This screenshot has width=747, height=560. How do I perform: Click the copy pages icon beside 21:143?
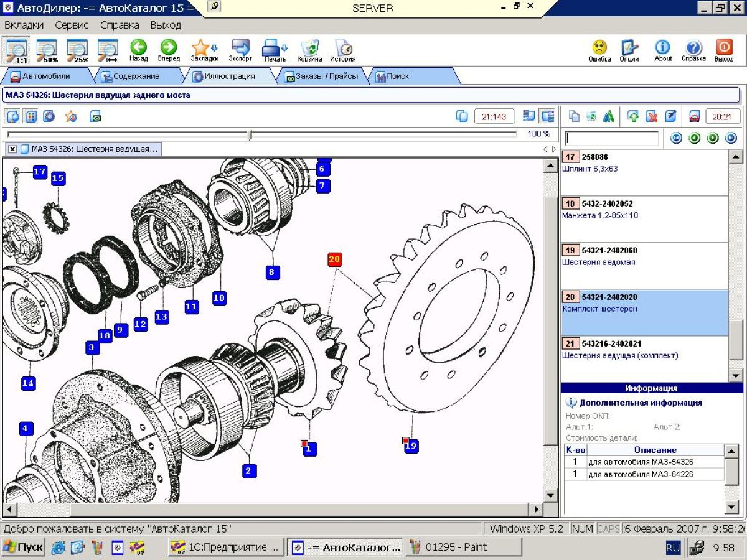(x=462, y=116)
